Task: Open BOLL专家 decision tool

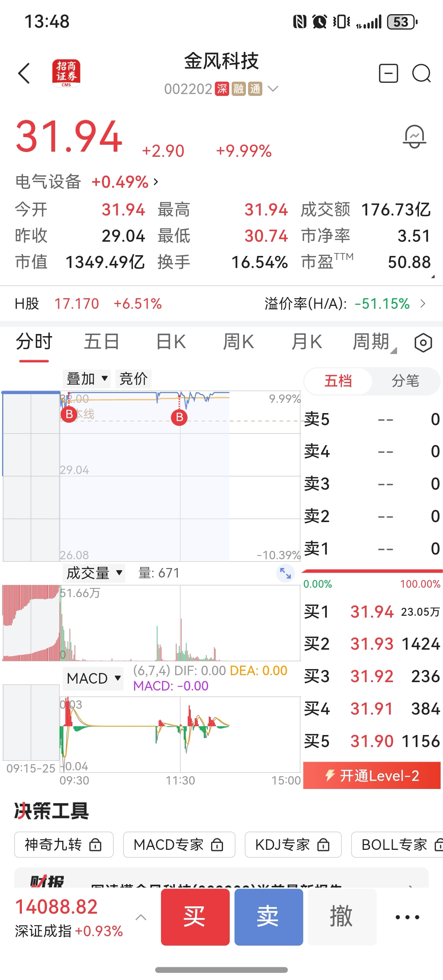Action: coord(397,845)
